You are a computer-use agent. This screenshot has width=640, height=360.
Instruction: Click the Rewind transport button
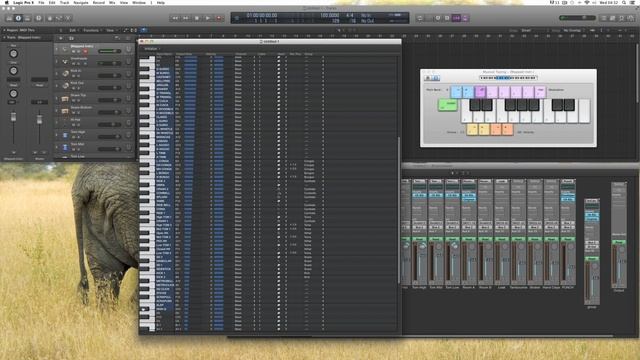pos(175,18)
